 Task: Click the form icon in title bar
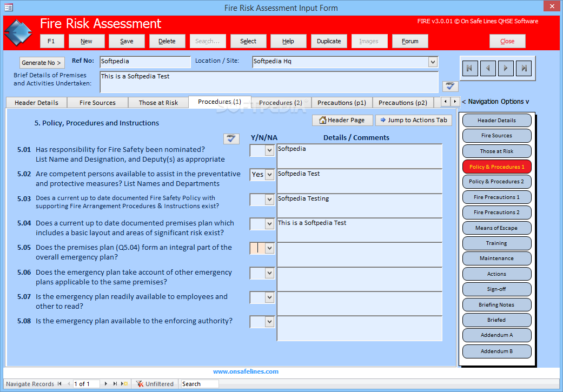coord(9,7)
